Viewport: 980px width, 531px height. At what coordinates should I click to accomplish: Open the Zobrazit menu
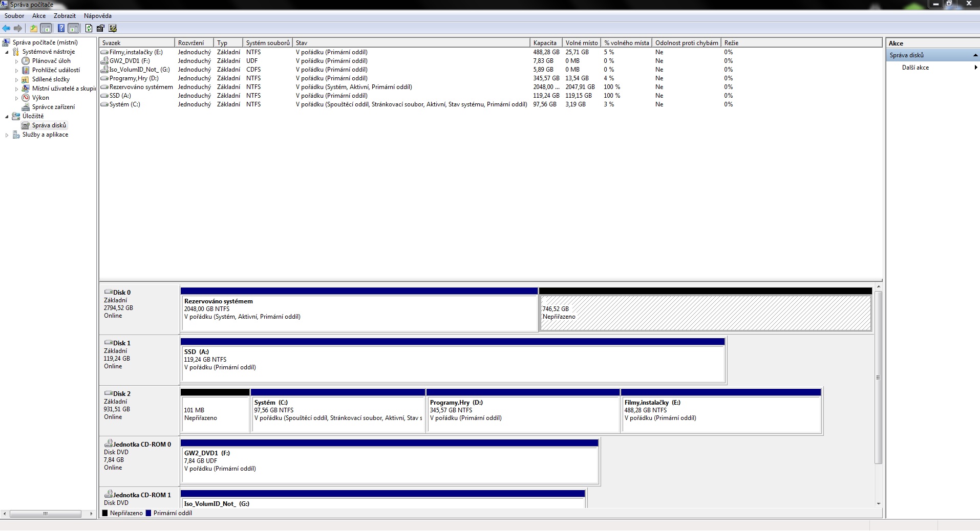(x=65, y=16)
